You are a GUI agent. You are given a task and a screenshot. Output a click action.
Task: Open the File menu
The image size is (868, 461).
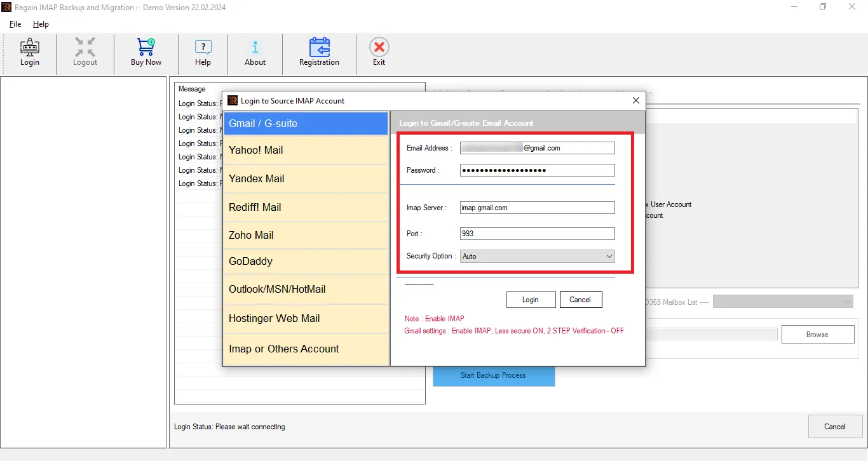15,24
